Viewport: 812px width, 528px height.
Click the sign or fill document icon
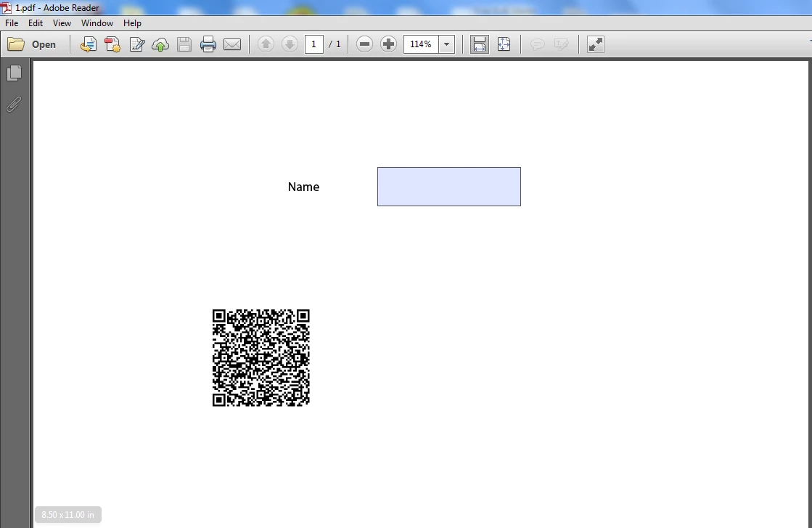(136, 44)
